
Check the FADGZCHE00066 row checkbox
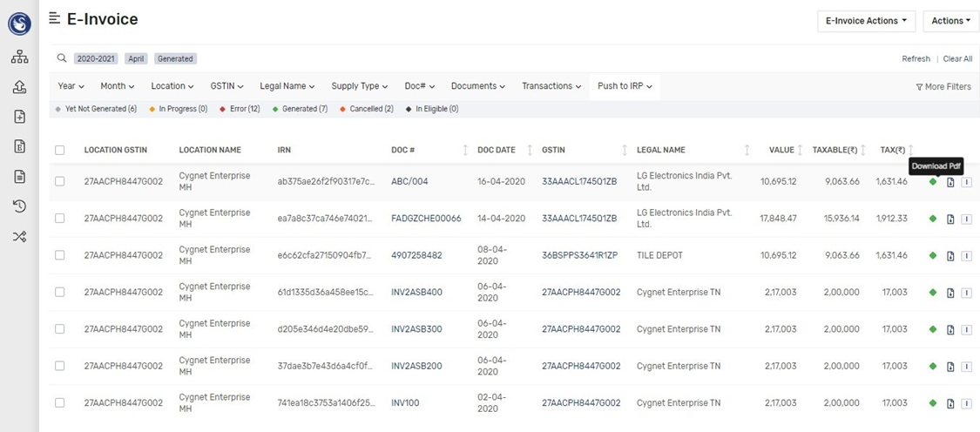tap(59, 219)
